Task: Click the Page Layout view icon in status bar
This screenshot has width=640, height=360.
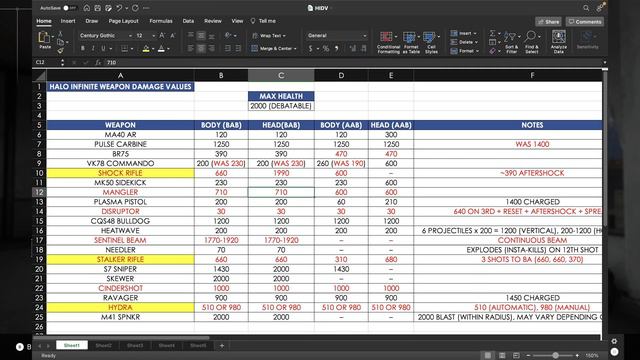Action: coord(502,356)
